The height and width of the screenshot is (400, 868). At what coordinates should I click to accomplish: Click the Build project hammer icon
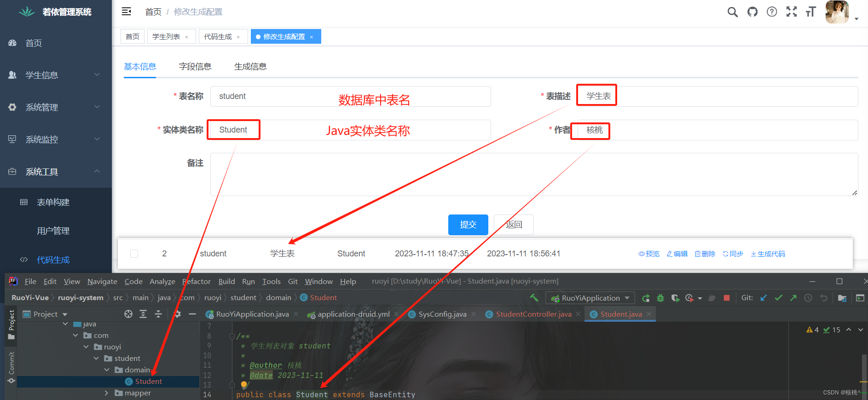(x=534, y=298)
